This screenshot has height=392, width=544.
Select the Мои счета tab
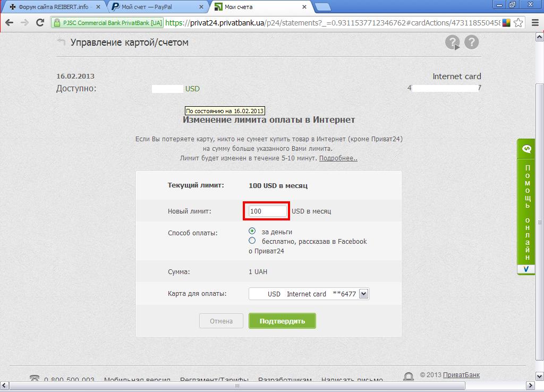260,7
